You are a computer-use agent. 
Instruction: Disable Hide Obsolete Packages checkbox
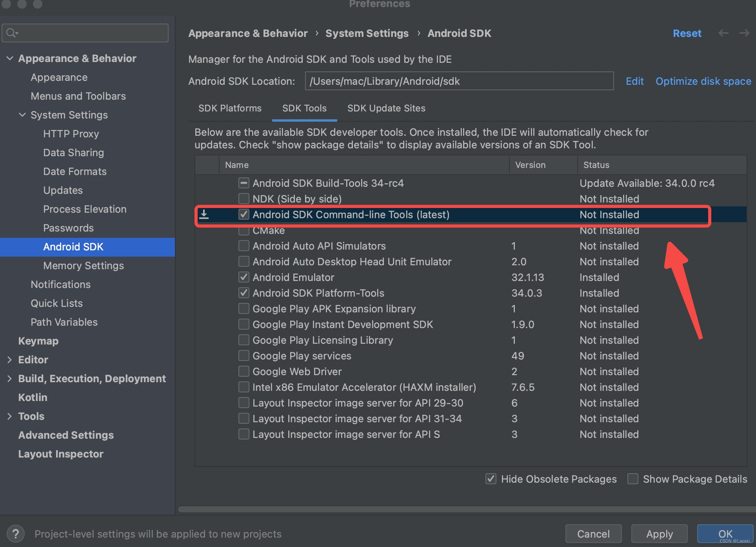pos(491,479)
